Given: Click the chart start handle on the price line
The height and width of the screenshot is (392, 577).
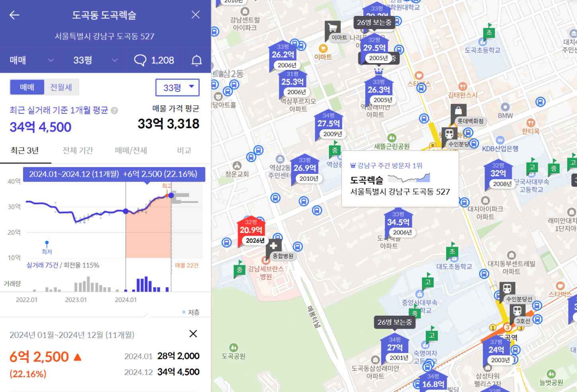Looking at the screenshot, I should (126, 211).
